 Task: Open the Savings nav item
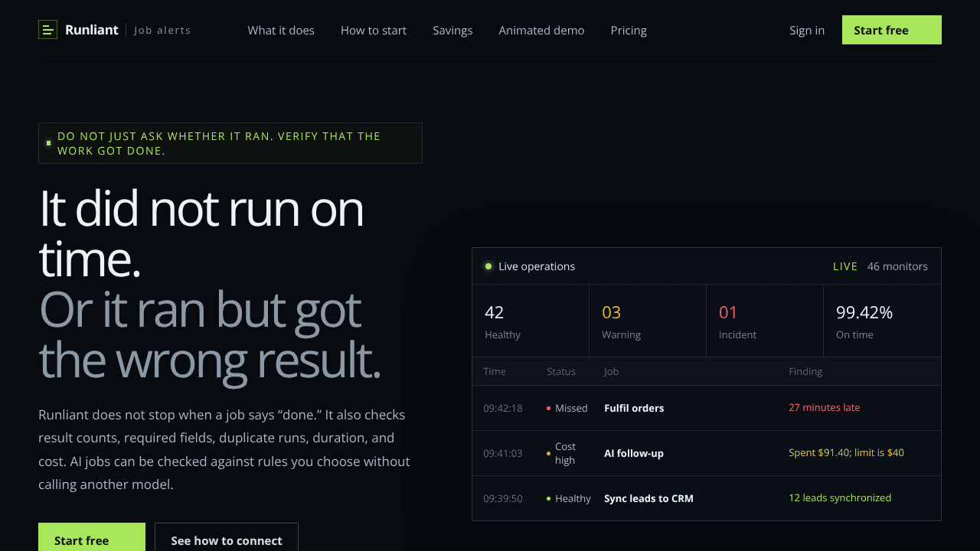point(452,30)
